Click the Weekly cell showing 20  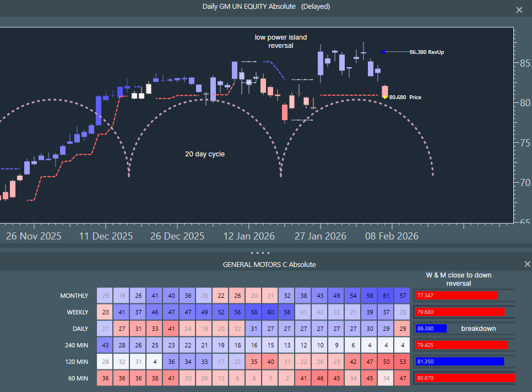click(x=105, y=312)
